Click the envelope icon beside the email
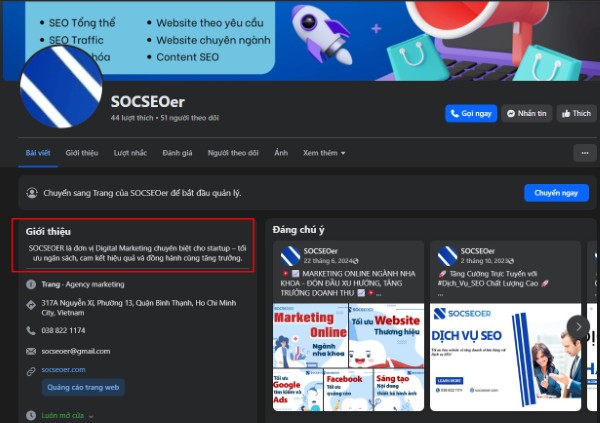Screen dimensions: 600x423 click(31, 351)
